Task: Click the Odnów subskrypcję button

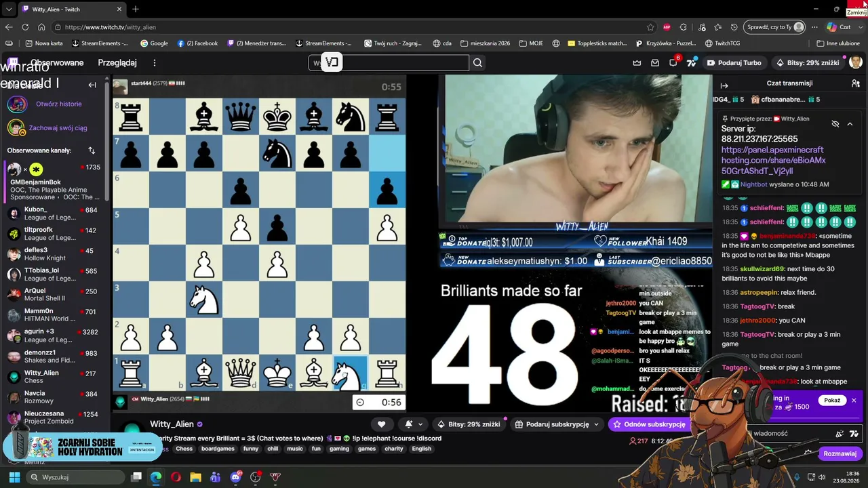Action: (x=649, y=424)
